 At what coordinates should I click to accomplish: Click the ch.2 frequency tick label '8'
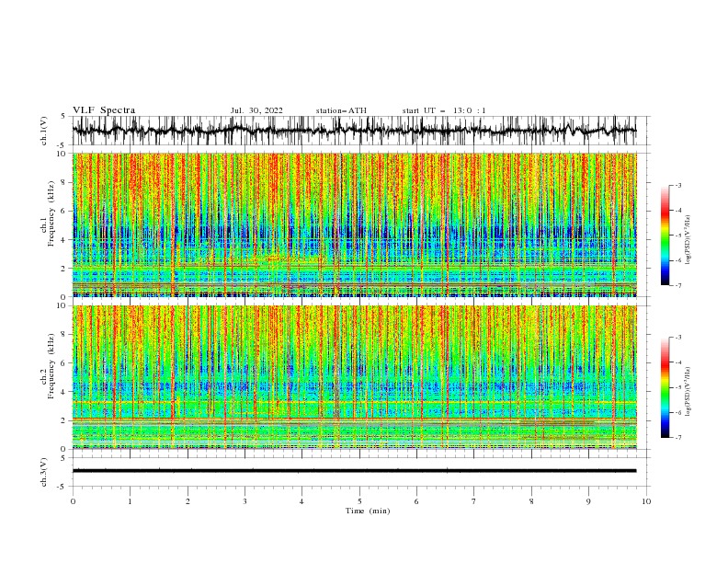(63, 335)
